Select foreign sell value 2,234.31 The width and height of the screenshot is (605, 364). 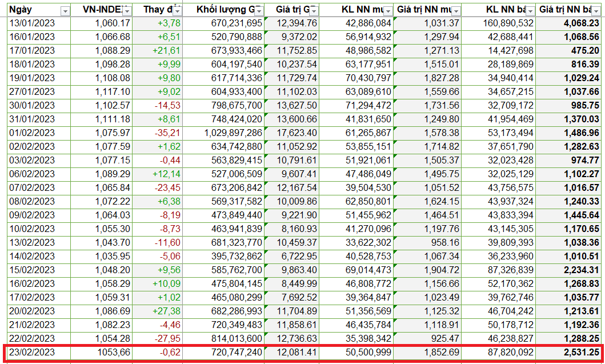(x=569, y=270)
